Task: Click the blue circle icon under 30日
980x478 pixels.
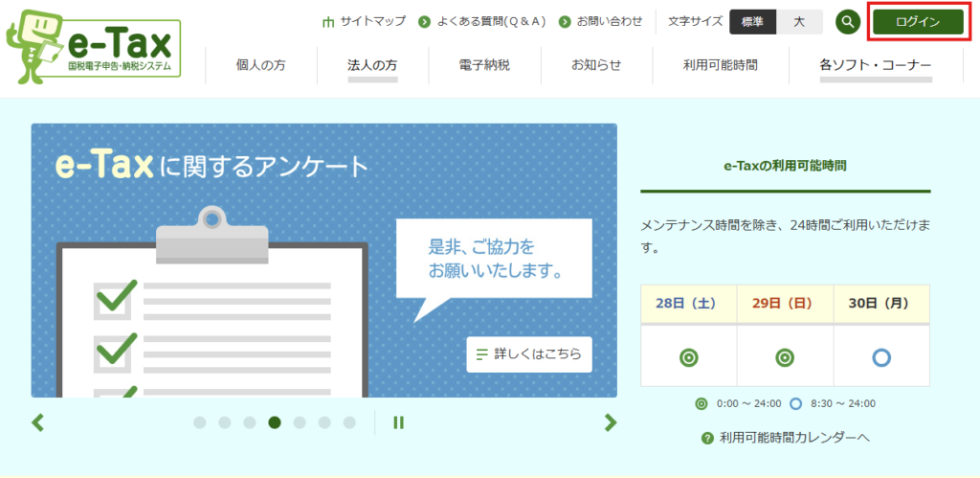Action: 881,357
